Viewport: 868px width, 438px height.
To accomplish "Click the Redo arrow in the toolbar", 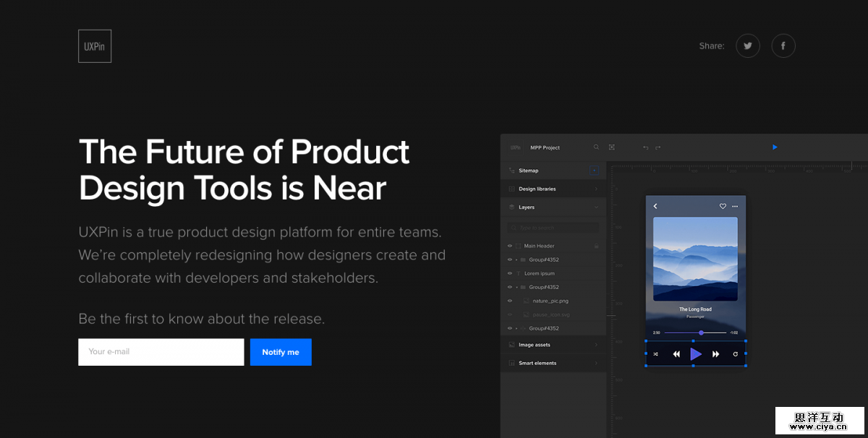I will point(658,147).
